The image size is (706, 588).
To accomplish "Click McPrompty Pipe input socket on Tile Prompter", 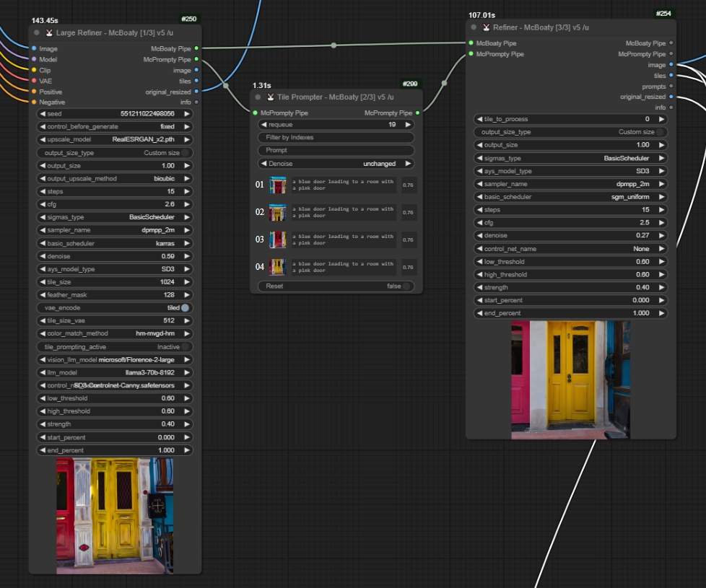I will coord(256,113).
